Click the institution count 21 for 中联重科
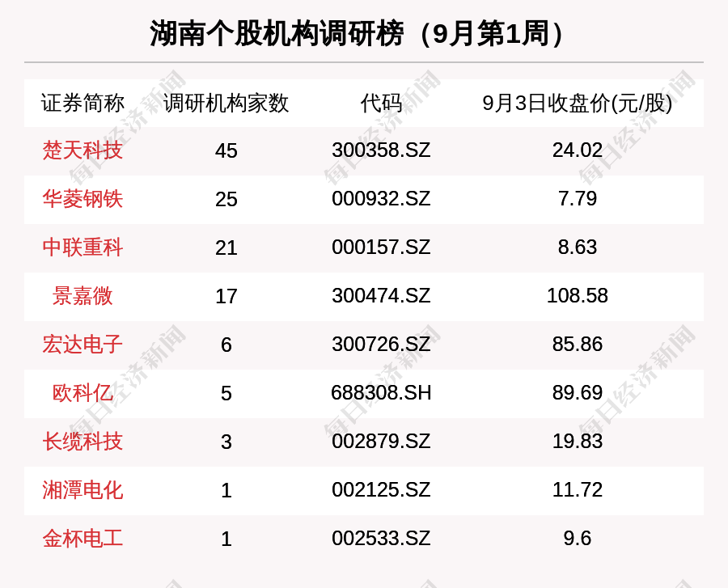 coord(226,247)
